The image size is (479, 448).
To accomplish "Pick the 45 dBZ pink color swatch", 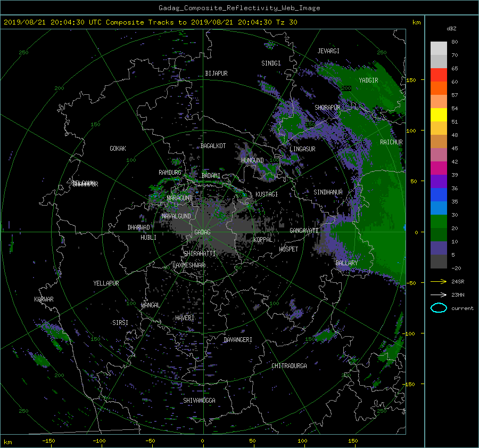I will [439, 154].
